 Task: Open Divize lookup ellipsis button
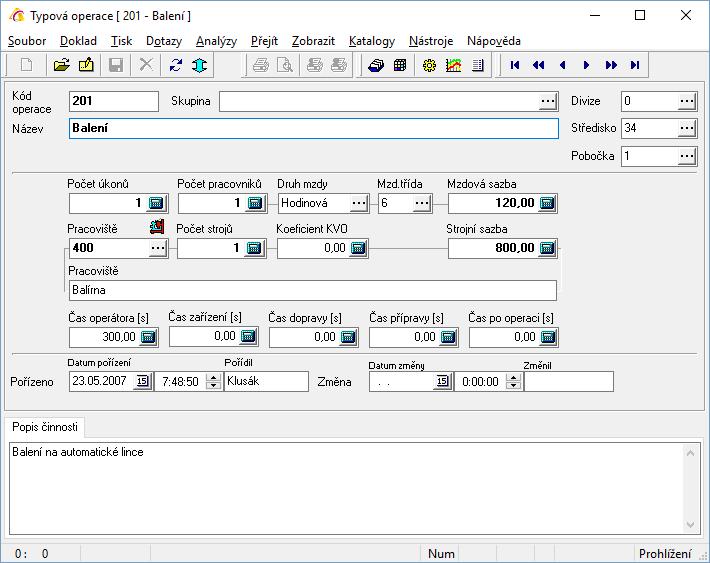[x=687, y=101]
